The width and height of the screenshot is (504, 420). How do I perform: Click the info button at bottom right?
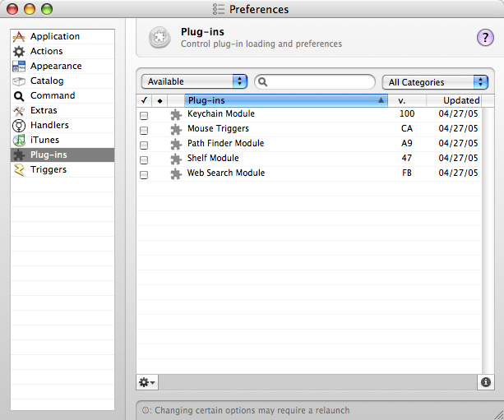(485, 382)
